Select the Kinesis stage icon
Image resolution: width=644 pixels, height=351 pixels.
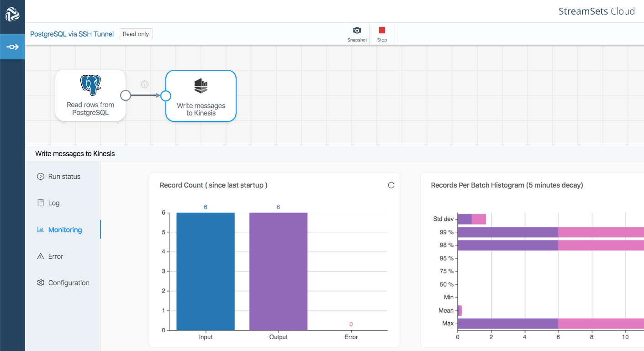pos(201,86)
